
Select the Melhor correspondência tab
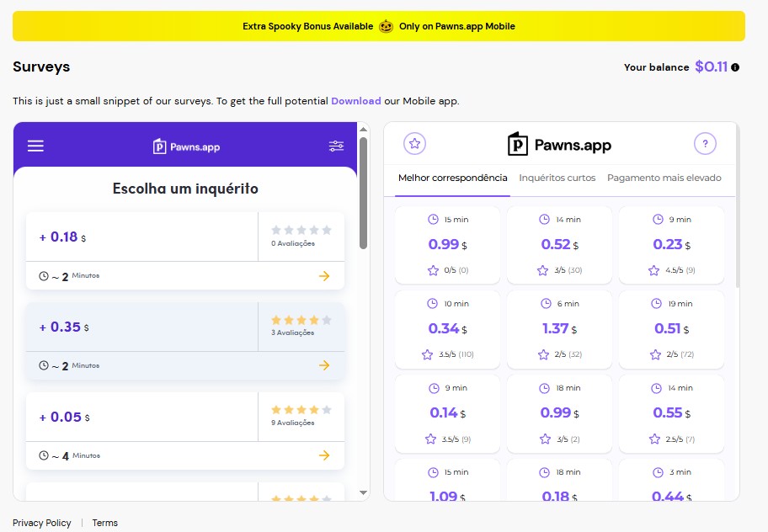(x=452, y=178)
